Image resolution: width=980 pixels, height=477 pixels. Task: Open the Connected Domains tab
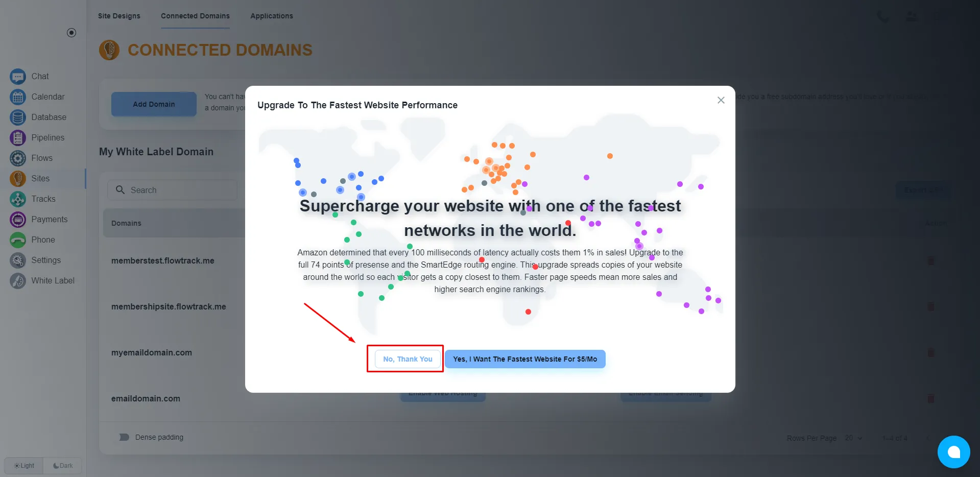pos(195,16)
